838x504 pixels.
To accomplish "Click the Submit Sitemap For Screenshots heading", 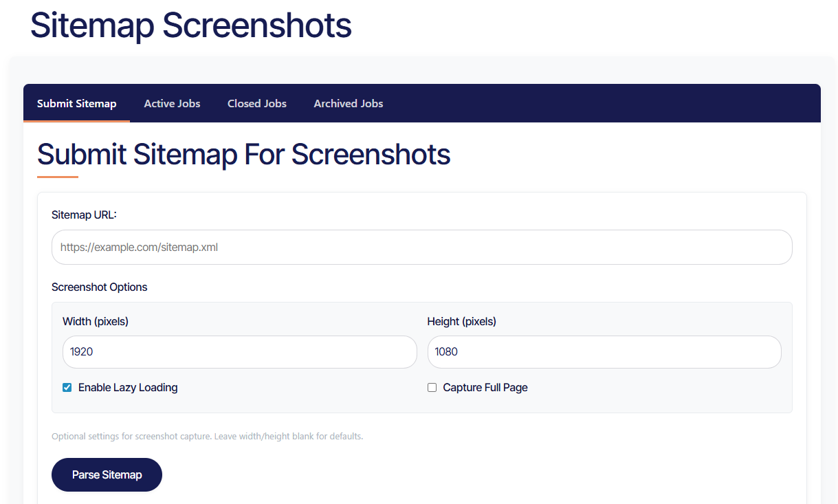I will point(243,154).
